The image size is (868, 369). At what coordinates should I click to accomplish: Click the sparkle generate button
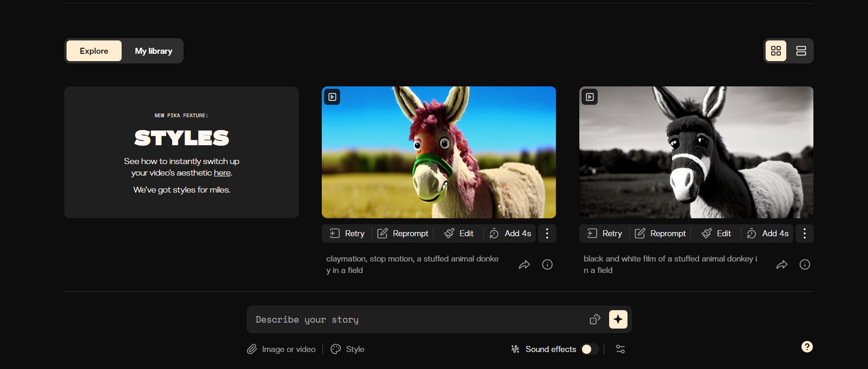(618, 319)
